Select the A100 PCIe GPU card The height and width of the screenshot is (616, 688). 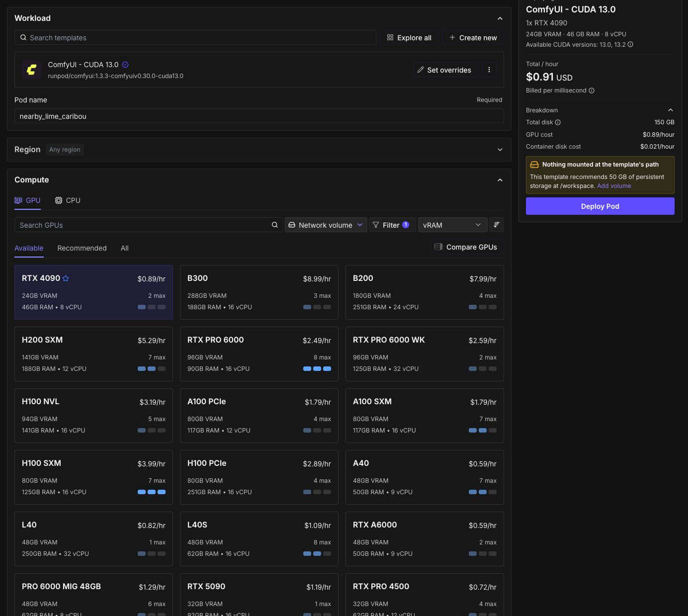[x=259, y=416]
